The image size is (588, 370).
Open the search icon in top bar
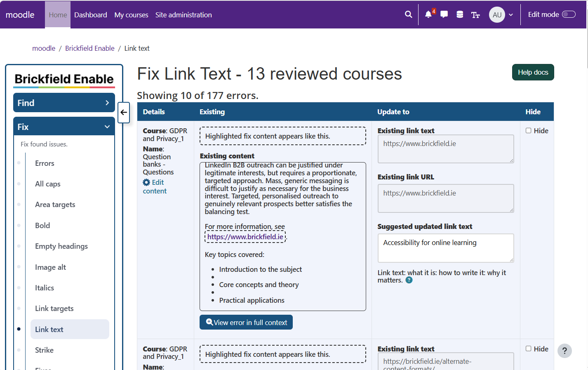408,14
